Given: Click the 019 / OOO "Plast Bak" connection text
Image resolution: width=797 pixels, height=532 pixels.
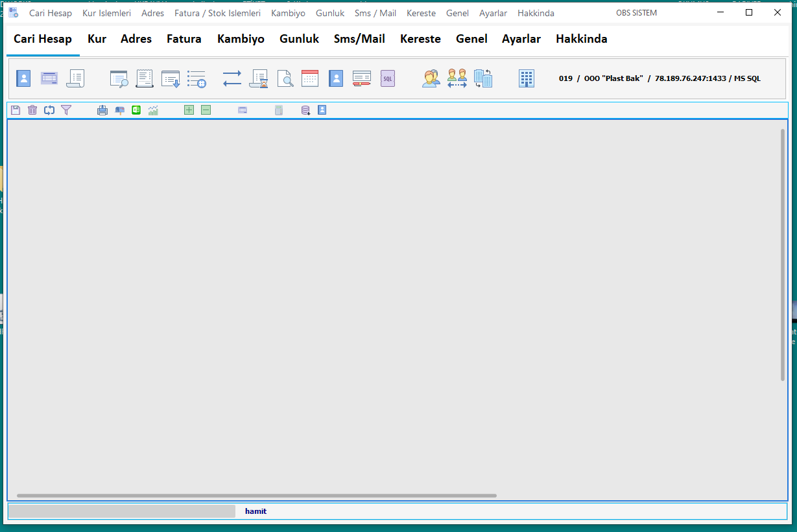Looking at the screenshot, I should [660, 78].
